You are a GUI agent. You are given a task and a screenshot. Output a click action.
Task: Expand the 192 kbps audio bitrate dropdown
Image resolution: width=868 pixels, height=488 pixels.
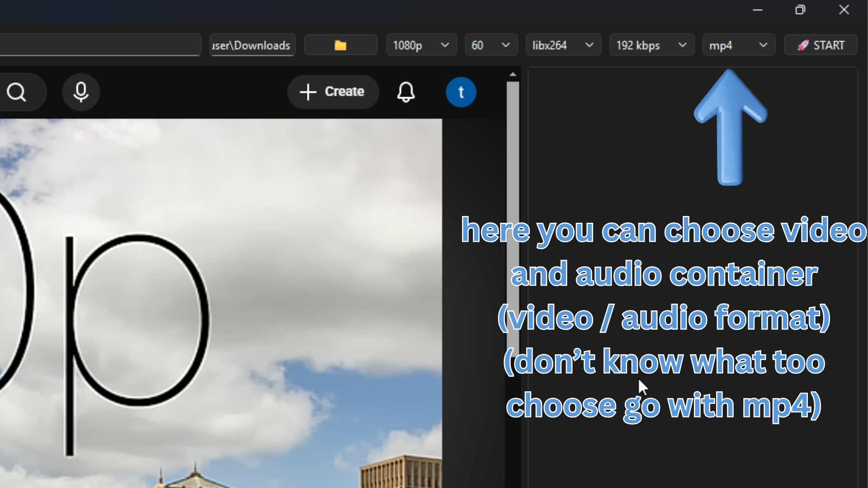click(x=683, y=45)
